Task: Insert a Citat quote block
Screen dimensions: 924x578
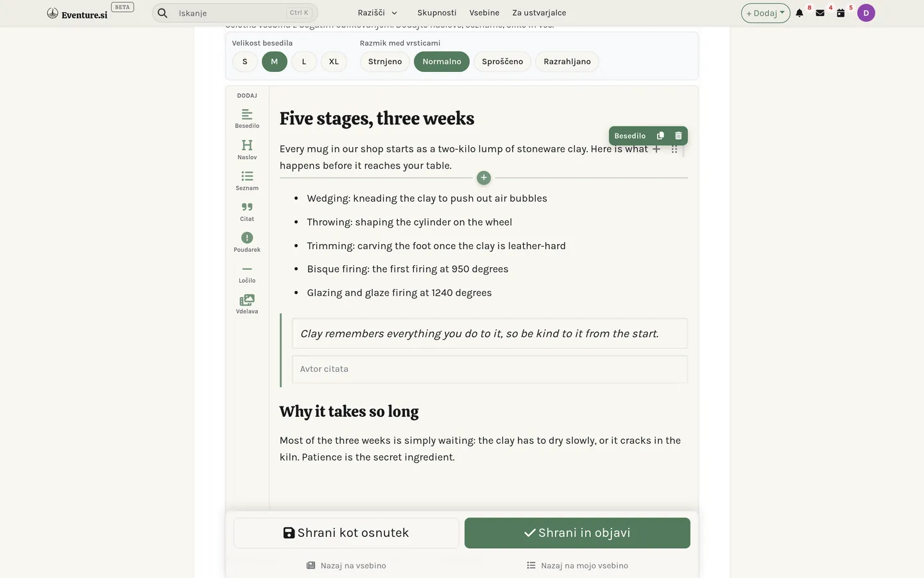Action: tap(247, 211)
